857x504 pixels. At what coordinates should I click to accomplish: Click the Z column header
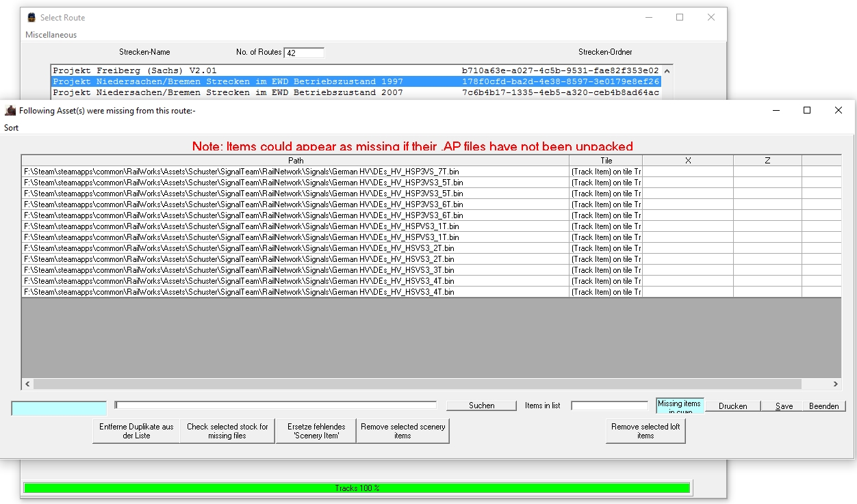tap(767, 161)
